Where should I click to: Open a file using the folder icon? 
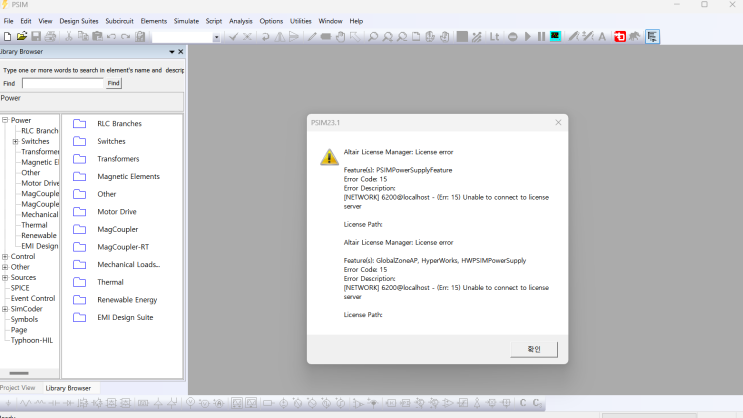point(22,36)
